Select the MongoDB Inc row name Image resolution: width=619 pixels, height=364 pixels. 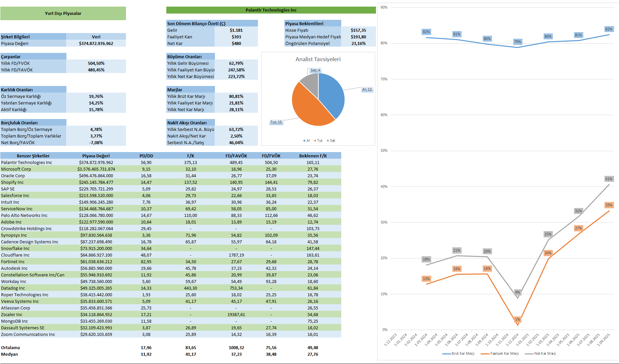(x=15, y=321)
